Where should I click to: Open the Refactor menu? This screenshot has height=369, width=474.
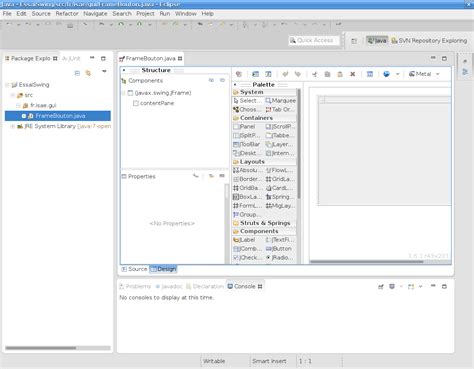[x=67, y=14]
